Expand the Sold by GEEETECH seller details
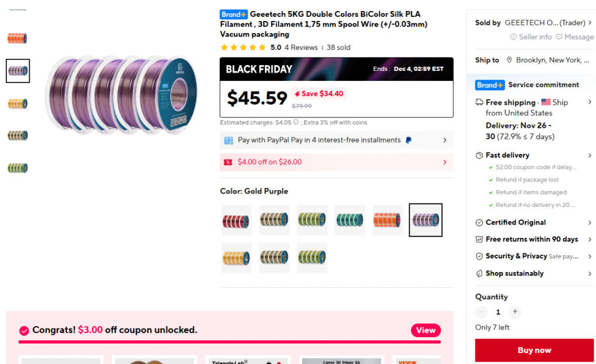This screenshot has height=364, width=596. pos(590,23)
